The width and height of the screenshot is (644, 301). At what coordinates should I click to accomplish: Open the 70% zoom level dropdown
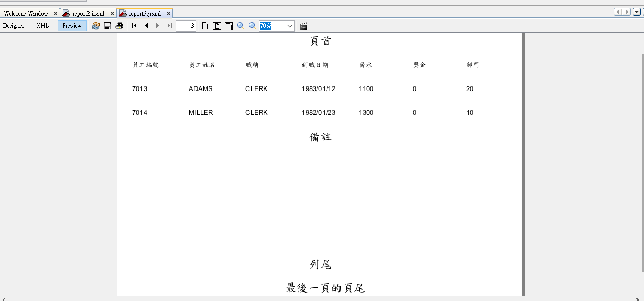coord(290,26)
